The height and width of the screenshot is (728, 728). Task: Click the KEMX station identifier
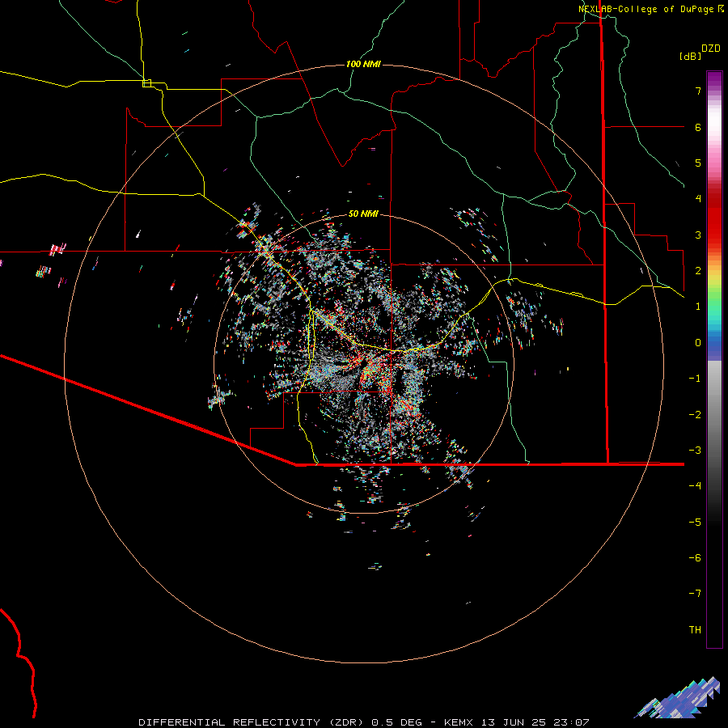[x=459, y=722]
